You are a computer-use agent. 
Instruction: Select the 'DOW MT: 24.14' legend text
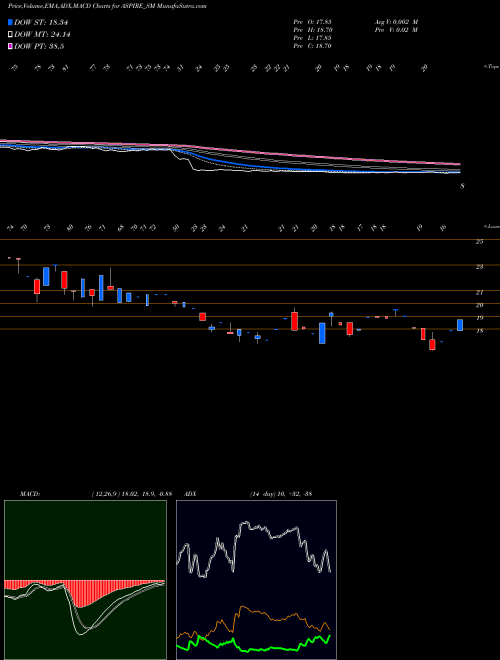pos(42,35)
